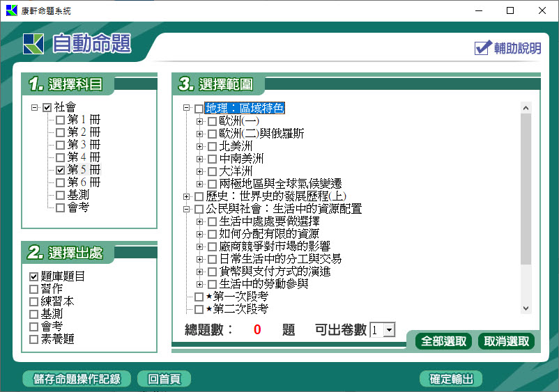Check the 第 1 冊 checkbox
The width and height of the screenshot is (559, 392).
point(60,120)
